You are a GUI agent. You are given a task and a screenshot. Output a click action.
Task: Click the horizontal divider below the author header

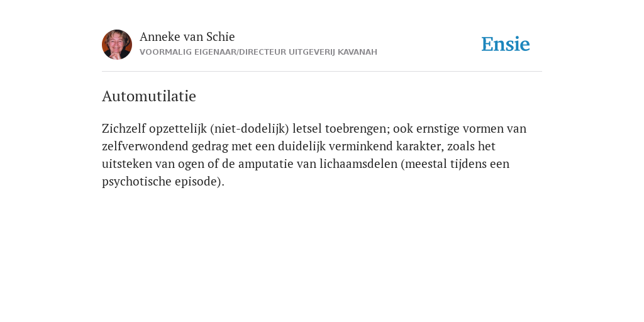point(322,72)
